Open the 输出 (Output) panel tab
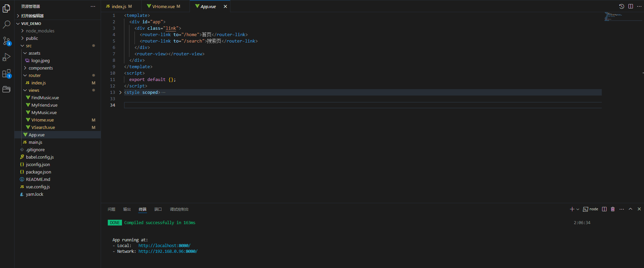This screenshot has width=644, height=268. pyautogui.click(x=127, y=209)
